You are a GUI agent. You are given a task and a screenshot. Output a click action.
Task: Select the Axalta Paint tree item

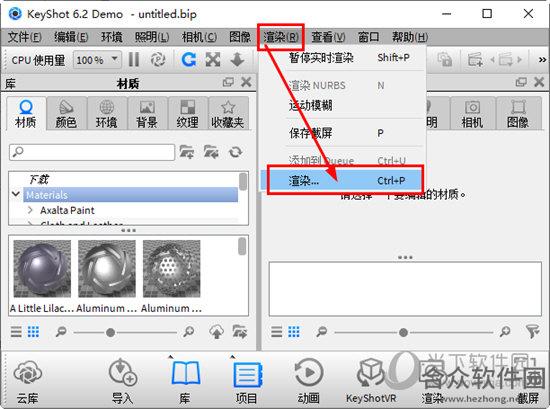67,210
